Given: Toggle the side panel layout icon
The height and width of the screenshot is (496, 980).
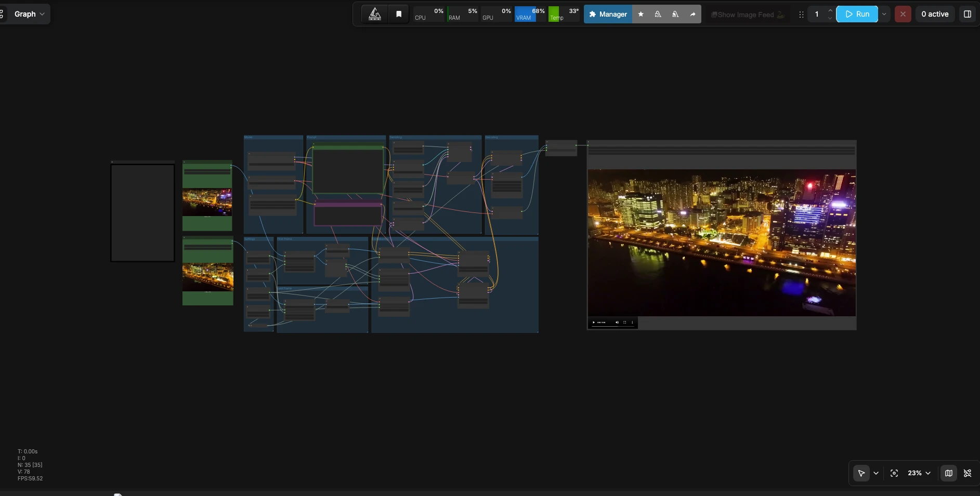Looking at the screenshot, I should point(968,14).
